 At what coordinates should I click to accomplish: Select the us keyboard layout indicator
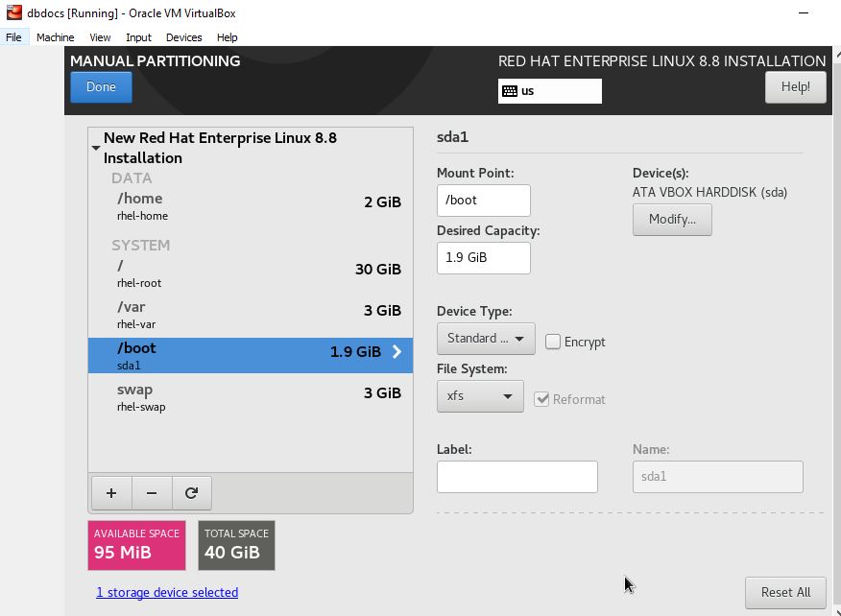[550, 91]
